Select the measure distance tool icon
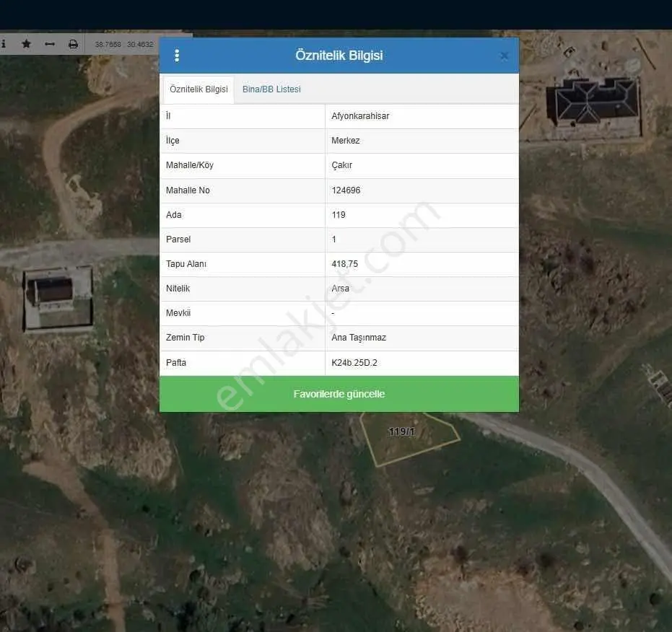 tap(50, 44)
